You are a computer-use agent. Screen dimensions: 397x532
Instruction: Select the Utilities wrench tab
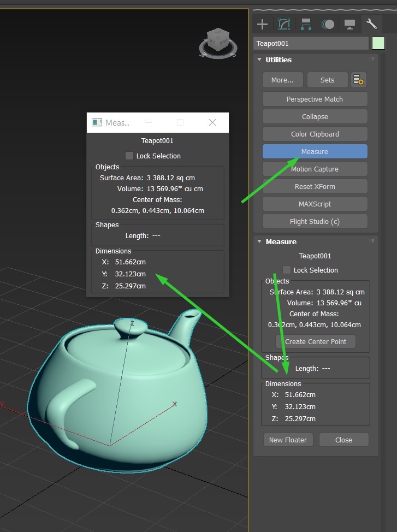pyautogui.click(x=371, y=24)
